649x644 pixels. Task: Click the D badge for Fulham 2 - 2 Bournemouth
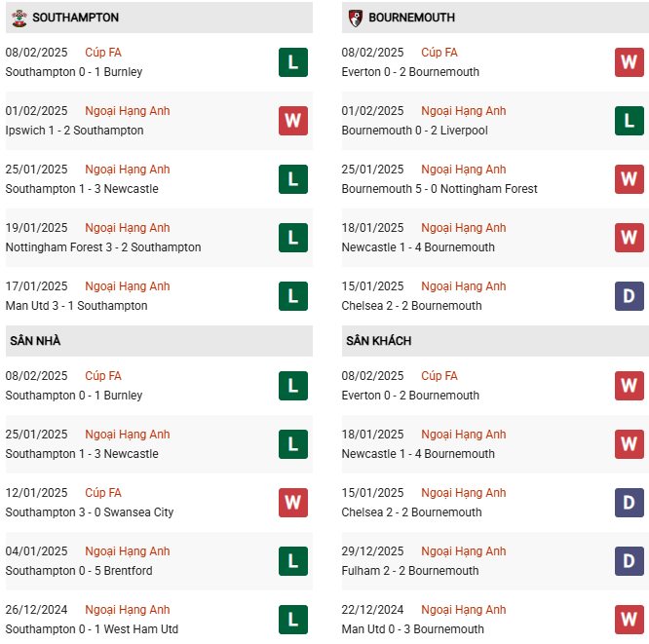tap(629, 561)
